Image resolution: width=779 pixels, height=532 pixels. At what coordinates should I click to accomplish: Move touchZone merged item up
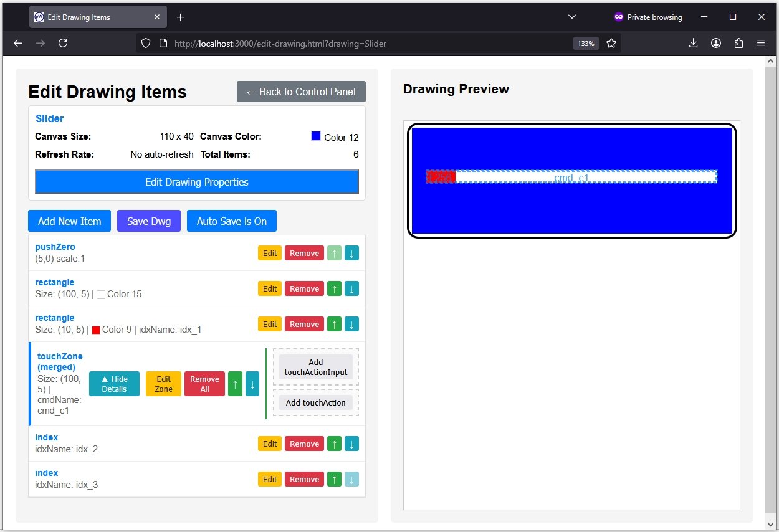[235, 384]
